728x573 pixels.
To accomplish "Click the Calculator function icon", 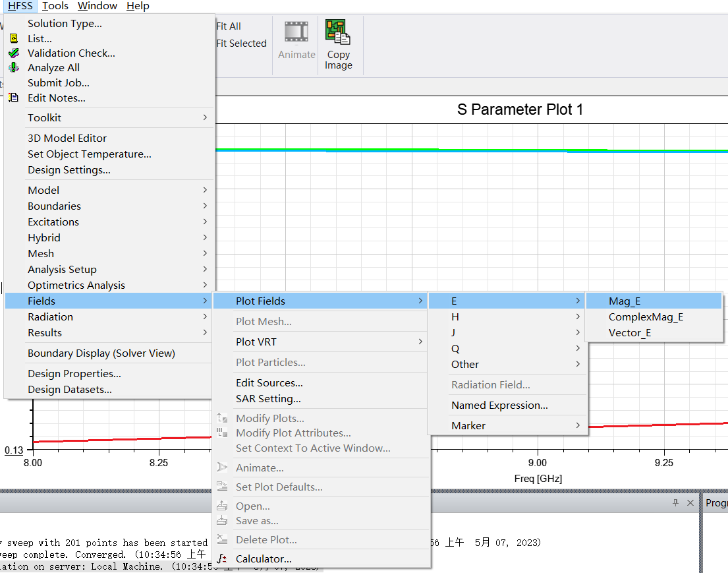I will pyautogui.click(x=223, y=558).
